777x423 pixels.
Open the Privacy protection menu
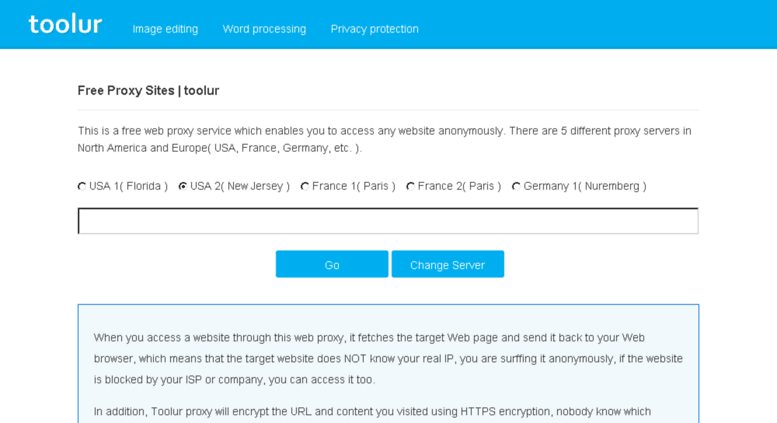tap(375, 29)
